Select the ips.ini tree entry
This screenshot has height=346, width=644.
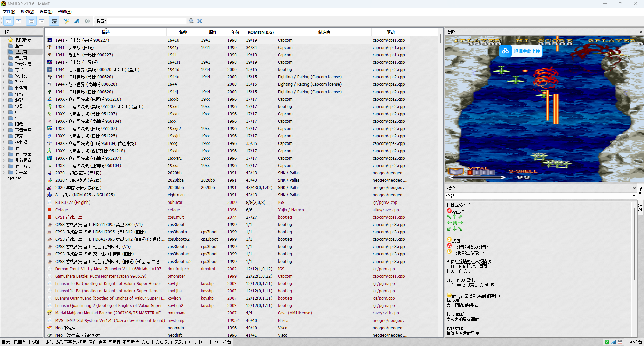pyautogui.click(x=15, y=178)
